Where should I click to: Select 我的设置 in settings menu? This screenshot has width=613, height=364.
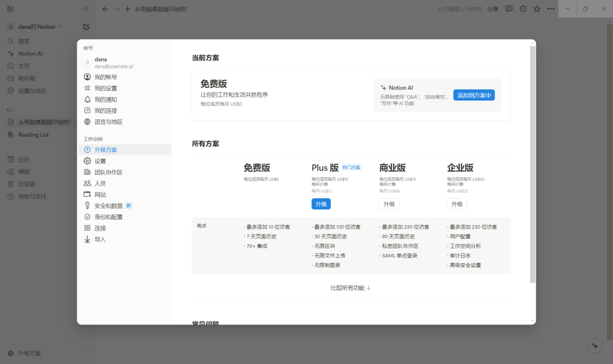click(x=125, y=89)
